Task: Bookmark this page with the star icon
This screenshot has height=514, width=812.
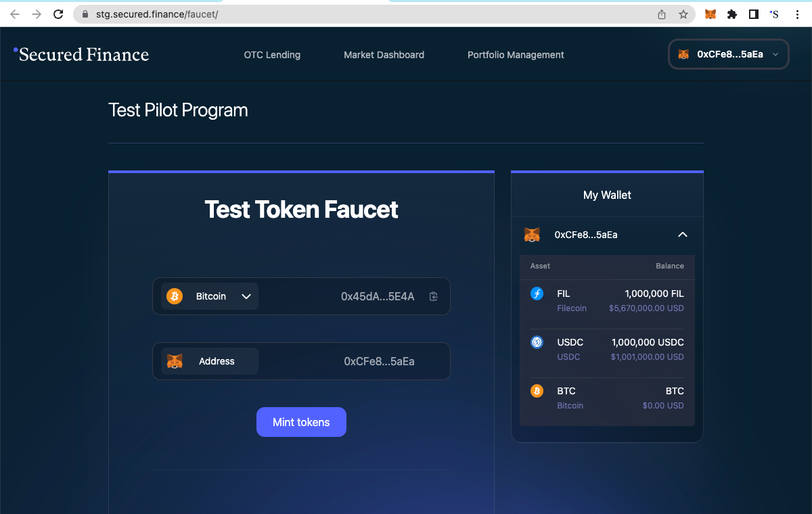Action: click(x=683, y=14)
